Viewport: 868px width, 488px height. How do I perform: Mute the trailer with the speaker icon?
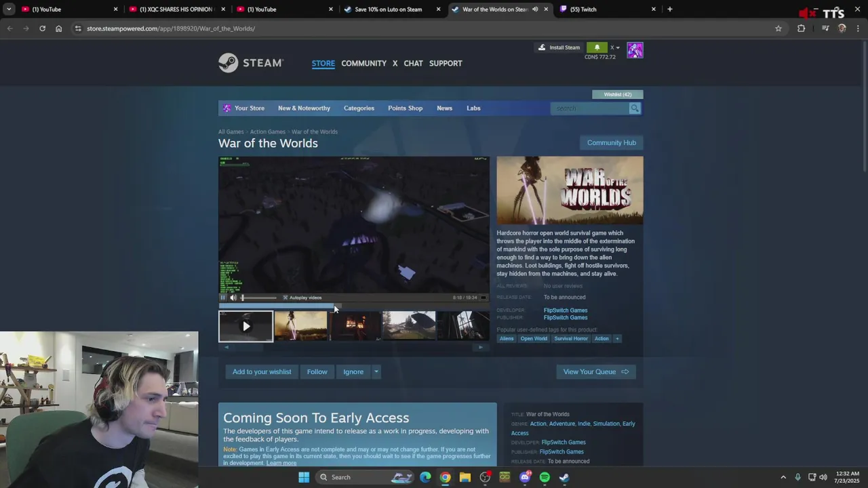click(233, 298)
